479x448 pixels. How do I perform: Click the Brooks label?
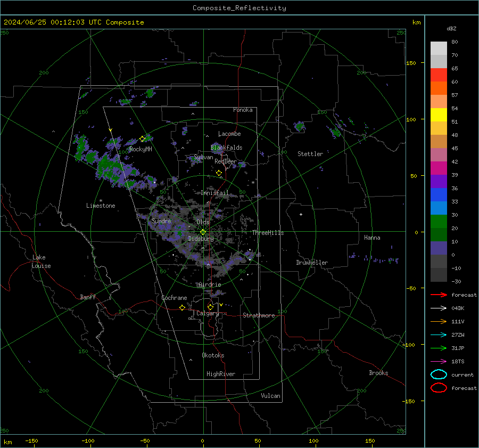[x=378, y=373]
